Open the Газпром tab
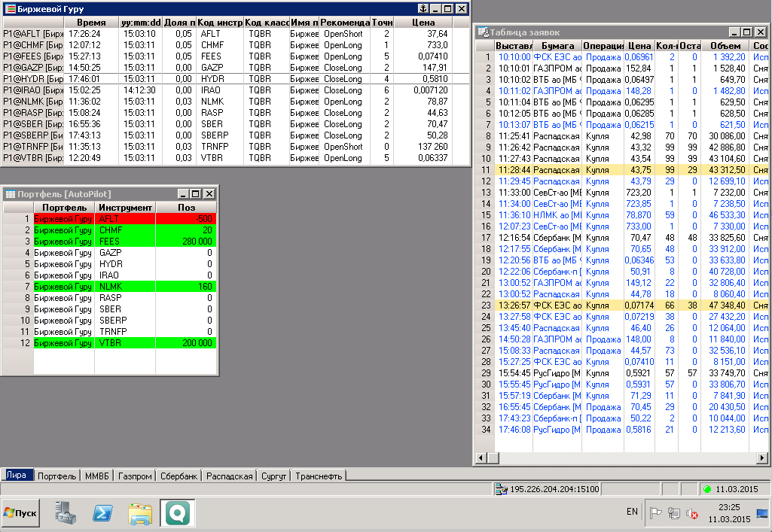Viewport: 772px width, 532px height. tap(135, 476)
